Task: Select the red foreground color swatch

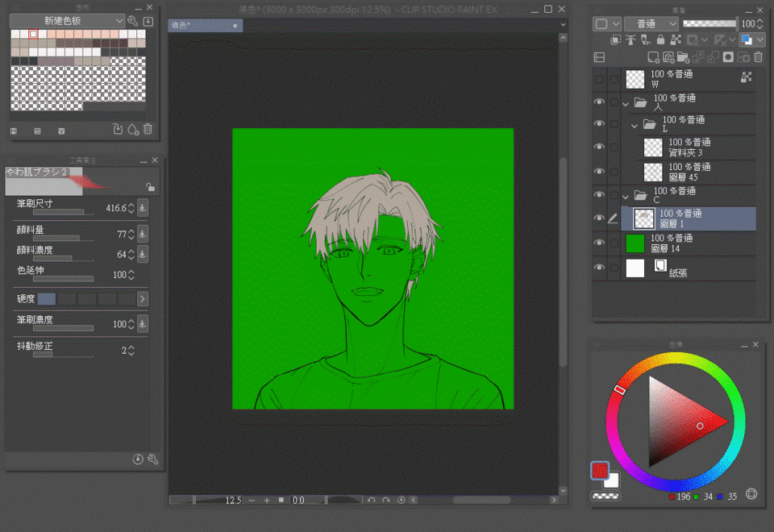Action: (600, 470)
